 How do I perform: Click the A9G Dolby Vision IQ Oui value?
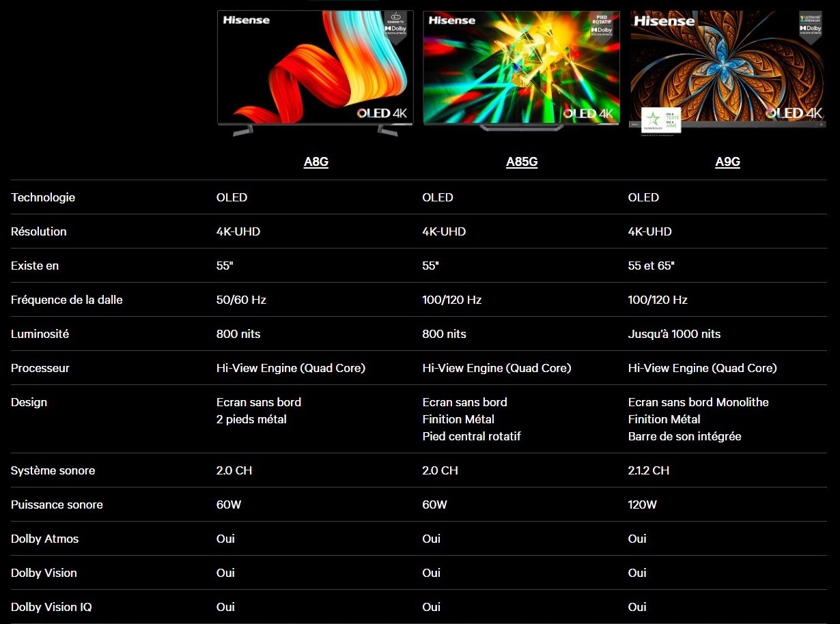point(637,607)
